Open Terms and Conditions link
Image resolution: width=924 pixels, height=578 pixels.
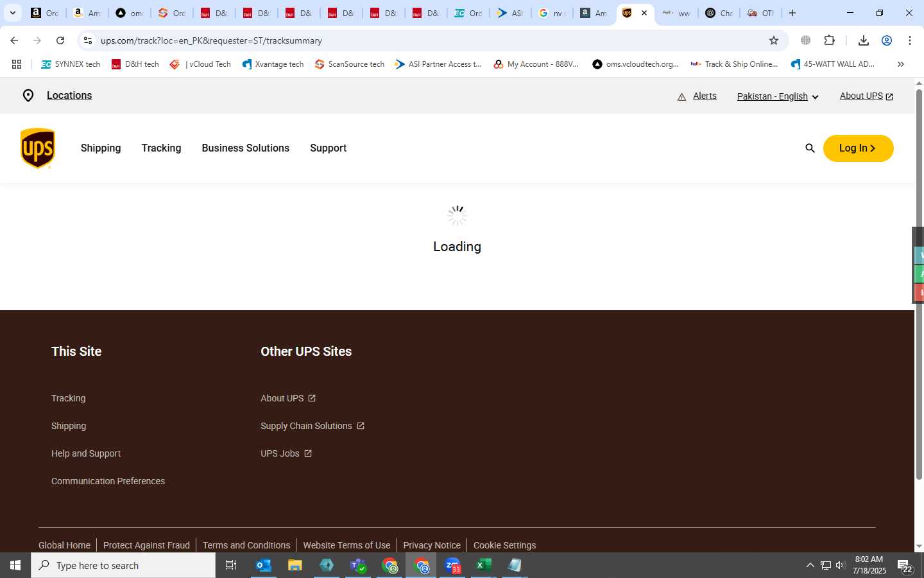click(246, 545)
